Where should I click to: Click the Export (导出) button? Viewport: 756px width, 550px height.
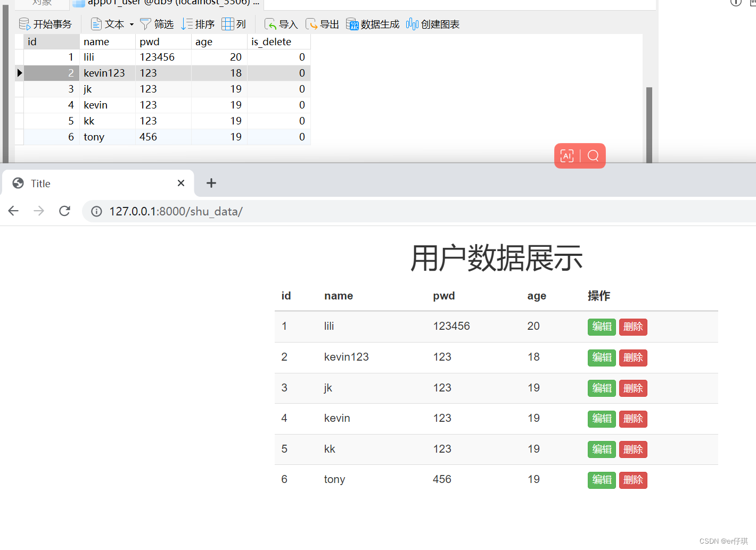click(322, 24)
